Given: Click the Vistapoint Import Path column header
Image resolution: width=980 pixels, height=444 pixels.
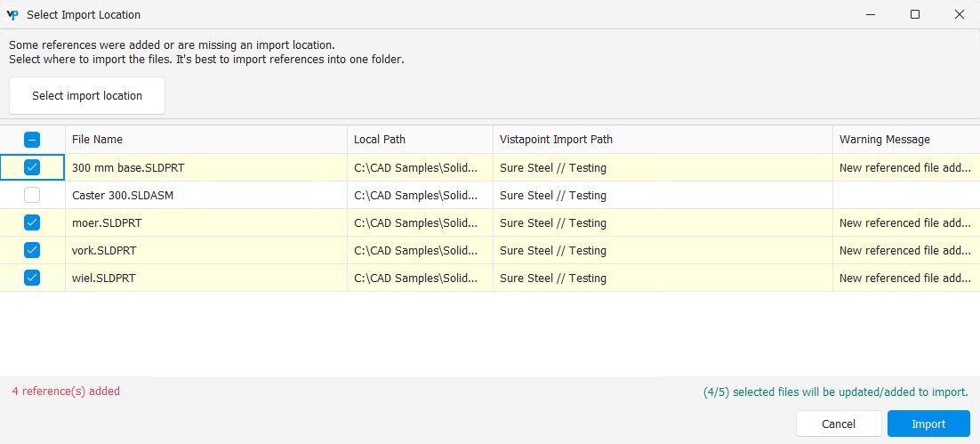Looking at the screenshot, I should point(663,140).
